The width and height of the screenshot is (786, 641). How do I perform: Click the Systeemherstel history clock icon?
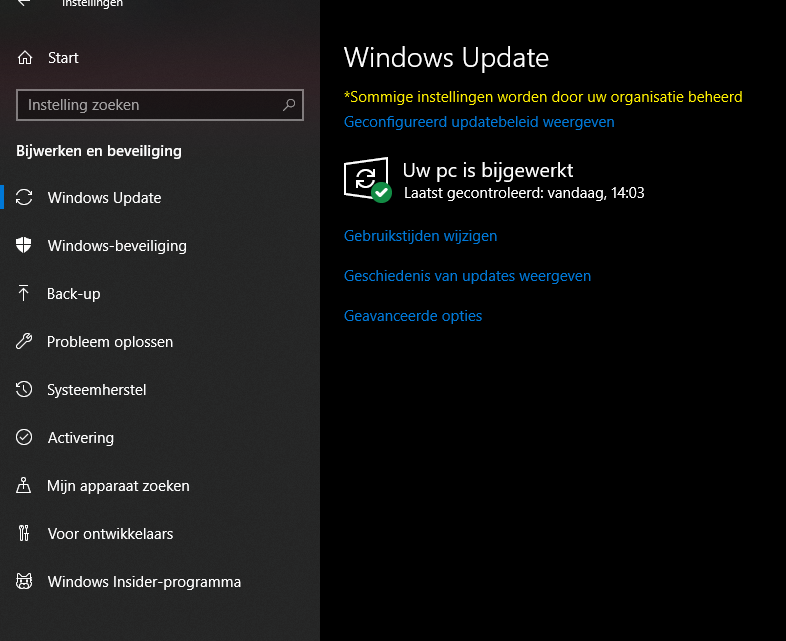tap(24, 389)
